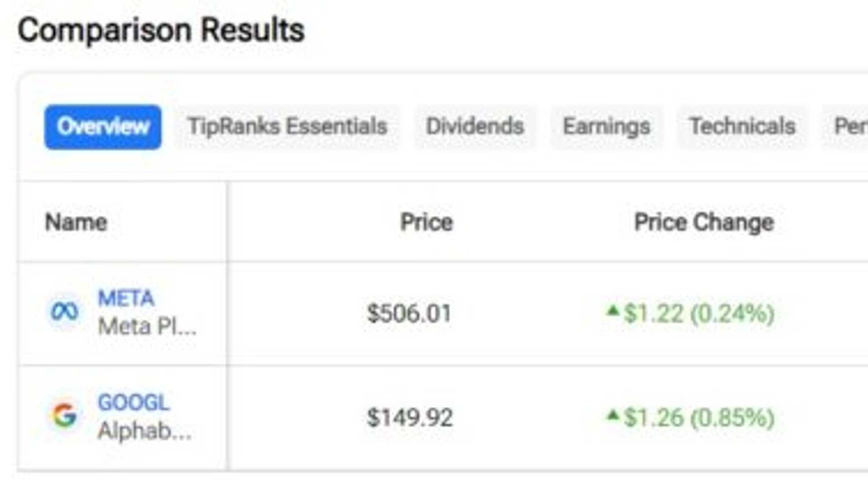The image size is (868, 488).
Task: Click the Meta infinity logo icon
Action: 65,311
